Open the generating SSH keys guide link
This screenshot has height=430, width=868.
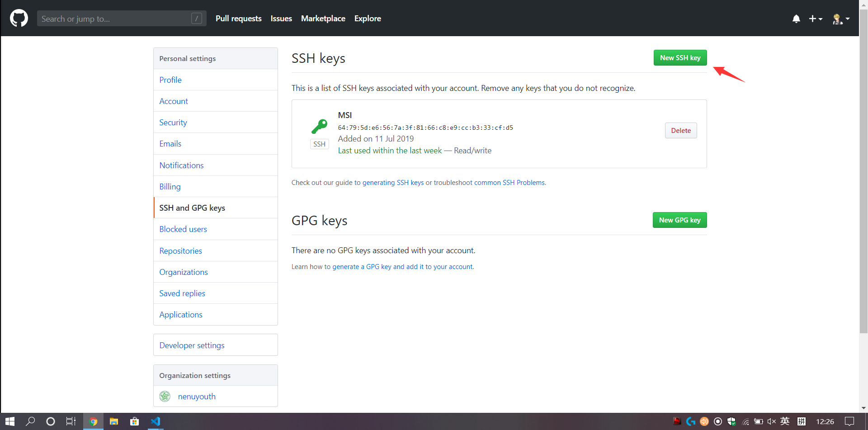coord(394,182)
